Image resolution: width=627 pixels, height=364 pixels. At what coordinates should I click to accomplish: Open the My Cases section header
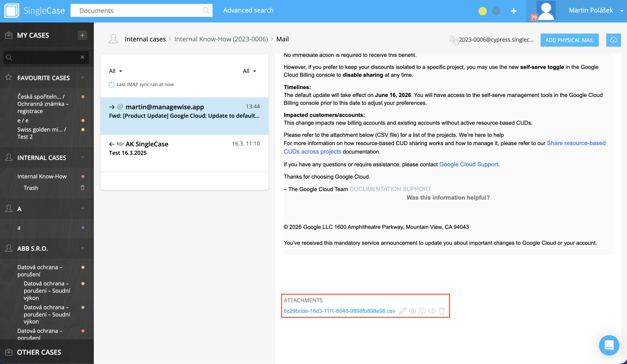point(33,35)
